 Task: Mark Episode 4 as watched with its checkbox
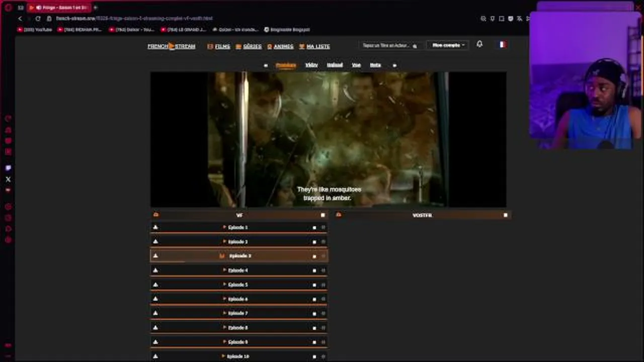coord(314,270)
